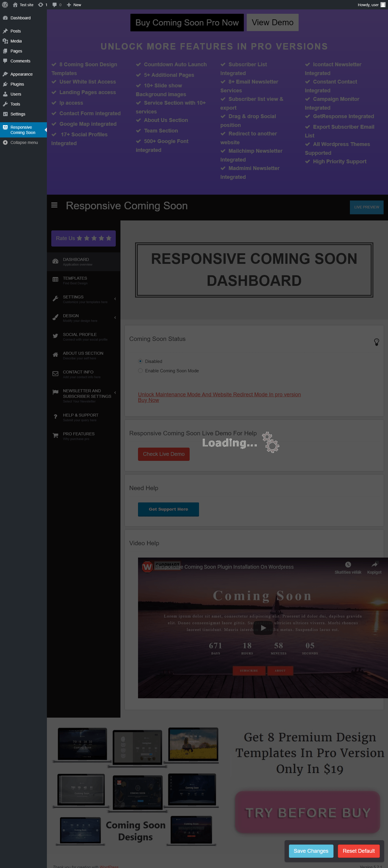Image resolution: width=388 pixels, height=868 pixels.
Task: Click the Check Live Demo button
Action: coord(164,454)
